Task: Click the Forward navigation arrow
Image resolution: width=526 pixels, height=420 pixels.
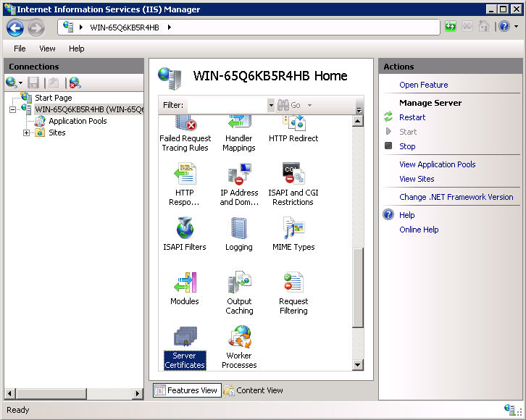Action: (36, 28)
